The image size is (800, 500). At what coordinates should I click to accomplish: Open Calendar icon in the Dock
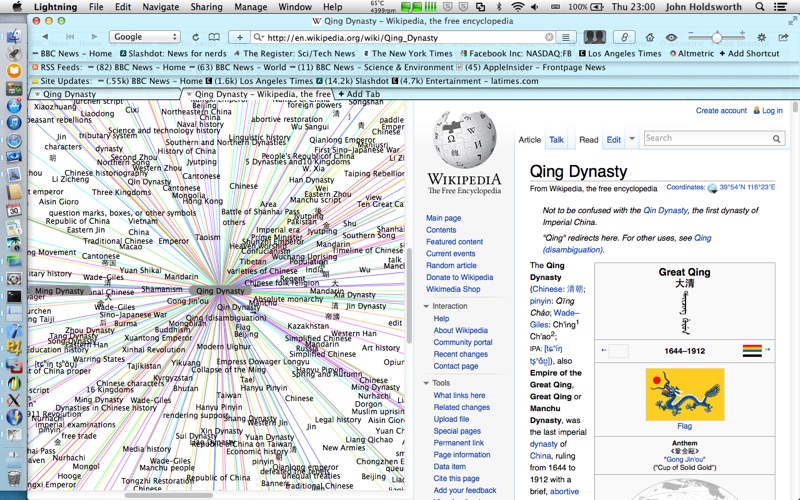[14, 209]
